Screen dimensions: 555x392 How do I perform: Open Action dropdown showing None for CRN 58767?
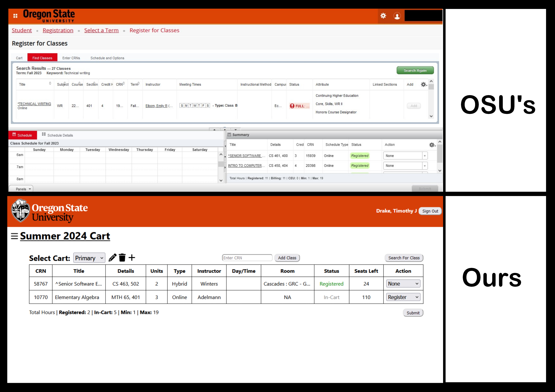point(403,284)
